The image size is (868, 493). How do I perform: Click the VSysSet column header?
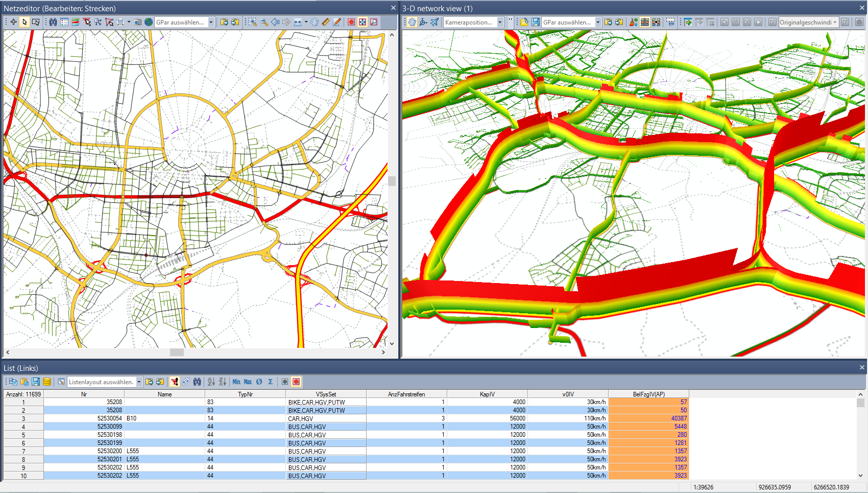point(326,394)
